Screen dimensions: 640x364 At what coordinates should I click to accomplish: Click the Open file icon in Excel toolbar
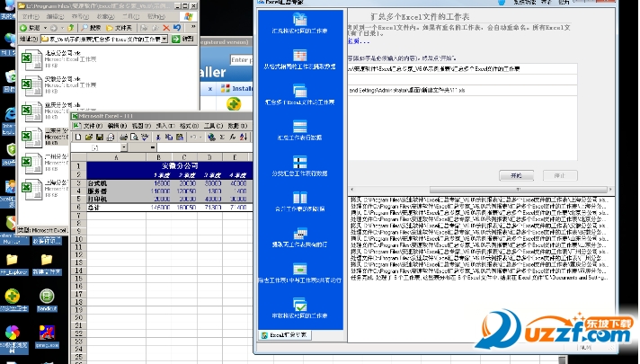(x=89, y=138)
